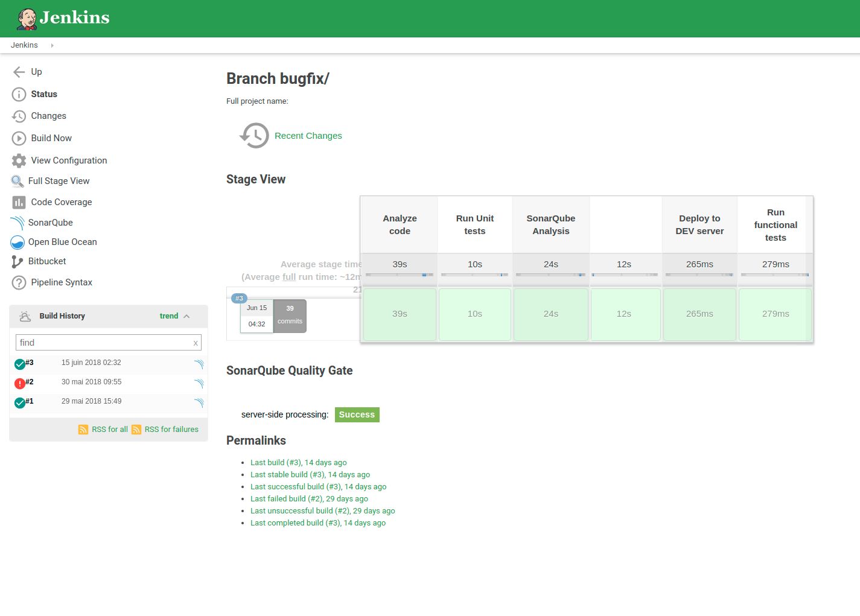Click the Build History weather icon
Image resolution: width=860 pixels, height=616 pixels.
click(x=25, y=316)
